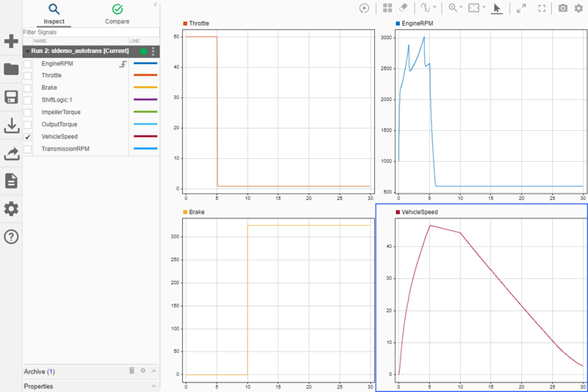Screen dimensions: 588x392
Task: Click the clear subplot eraser icon
Action: [x=403, y=8]
